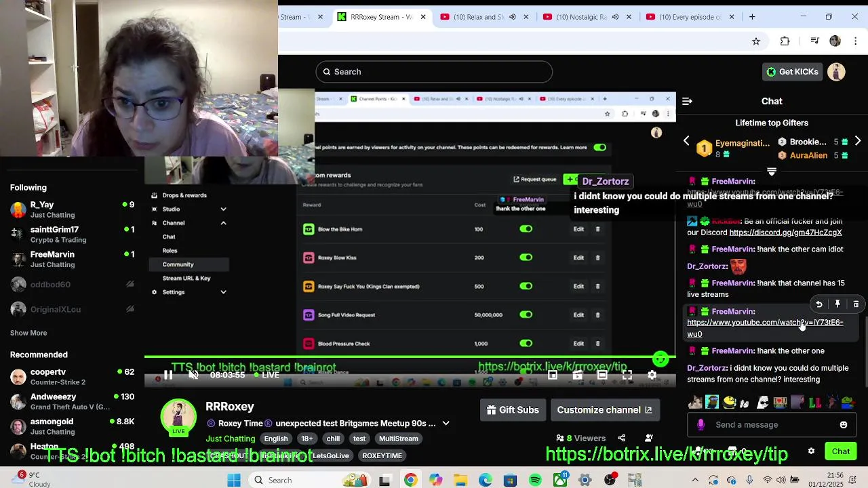
Task: Click purple microphone icon in chat input
Action: coord(701,425)
